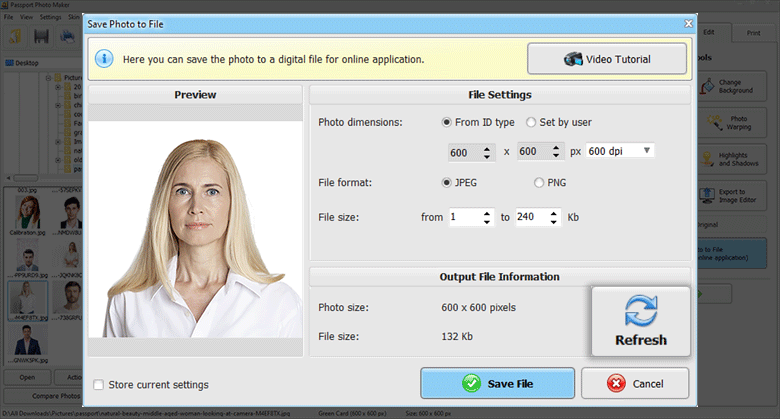
Task: Click the Open button in the main window
Action: pyautogui.click(x=27, y=377)
